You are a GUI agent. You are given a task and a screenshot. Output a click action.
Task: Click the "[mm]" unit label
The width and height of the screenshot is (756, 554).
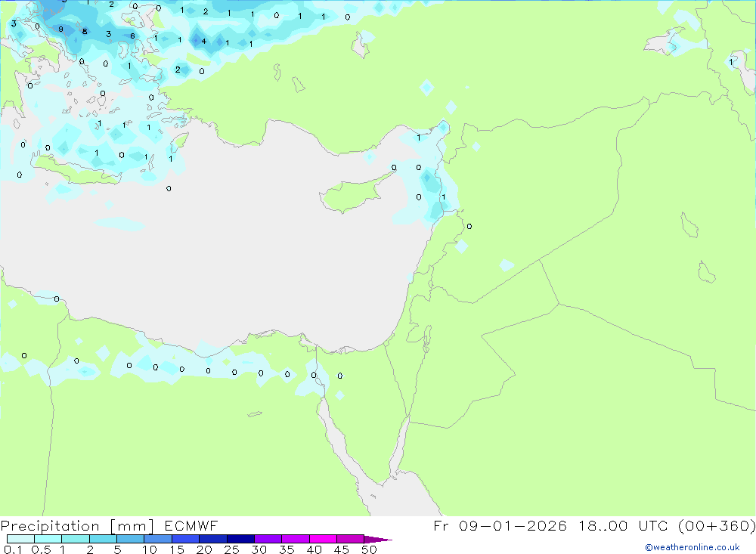click(x=132, y=526)
